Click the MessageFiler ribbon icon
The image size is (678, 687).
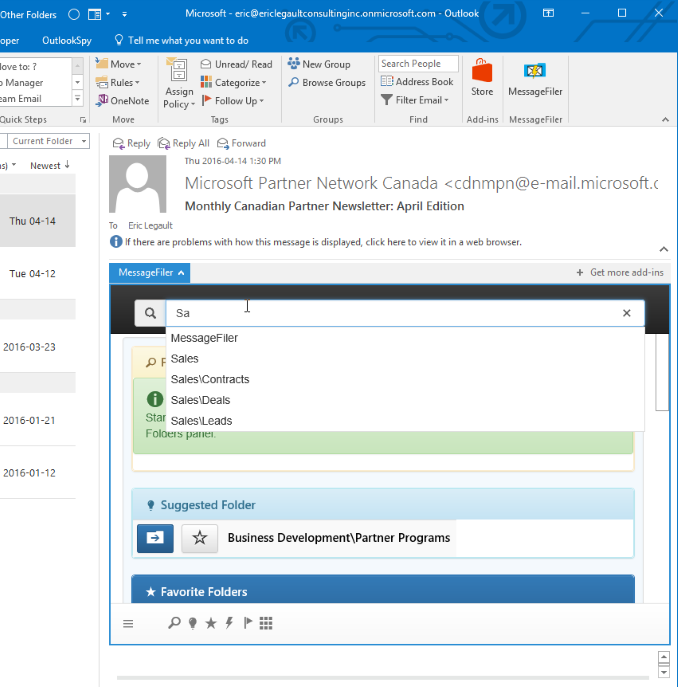[x=535, y=79]
